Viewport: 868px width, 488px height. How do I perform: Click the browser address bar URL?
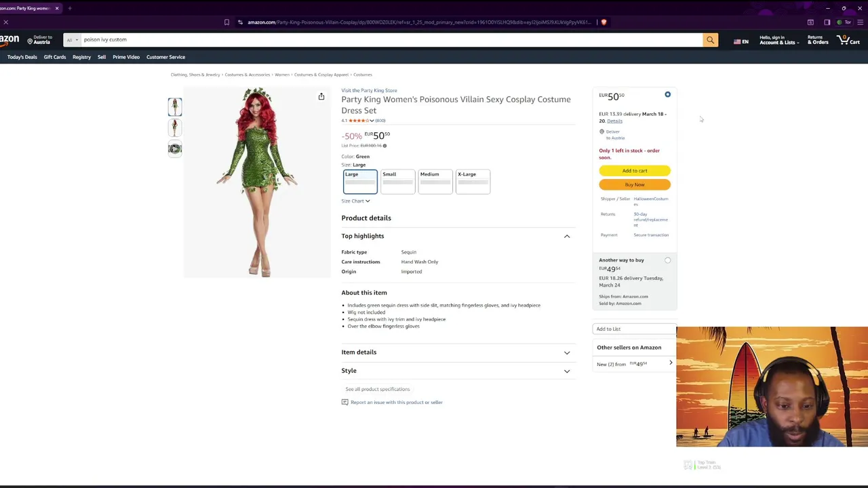point(419,22)
